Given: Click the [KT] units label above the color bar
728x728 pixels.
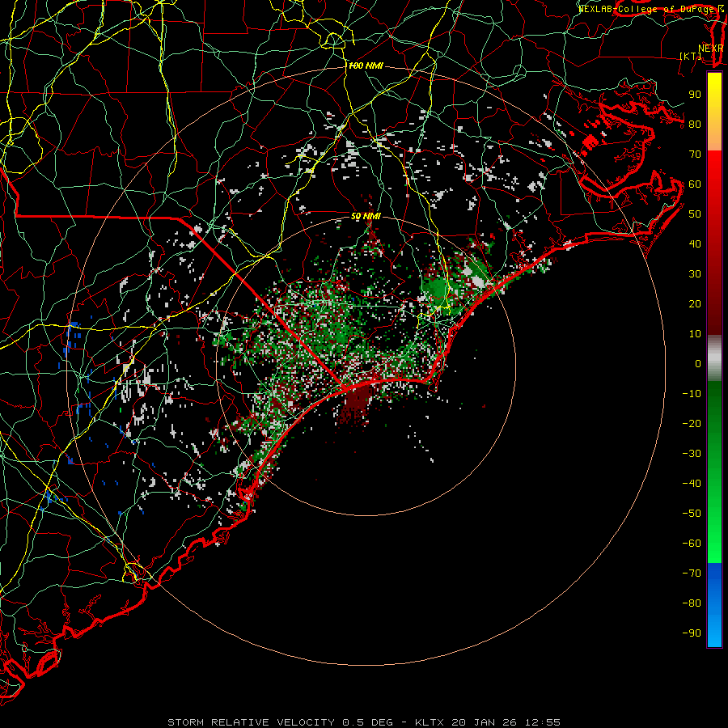Looking at the screenshot, I should 691,56.
